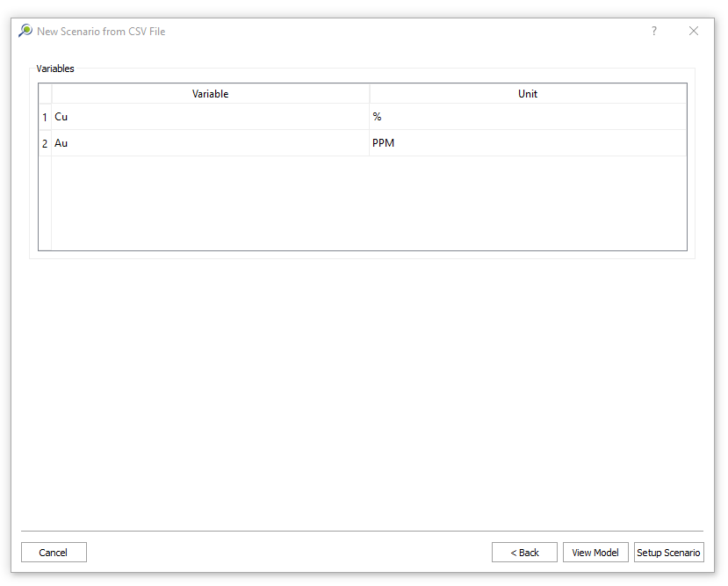The width and height of the screenshot is (728, 586).
Task: Click the New Scenario from CSV File title
Action: tap(101, 32)
